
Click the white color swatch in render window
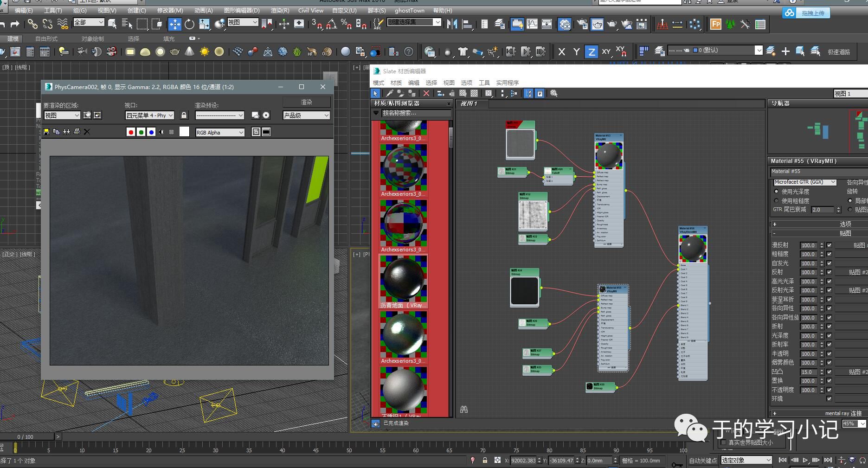point(184,132)
